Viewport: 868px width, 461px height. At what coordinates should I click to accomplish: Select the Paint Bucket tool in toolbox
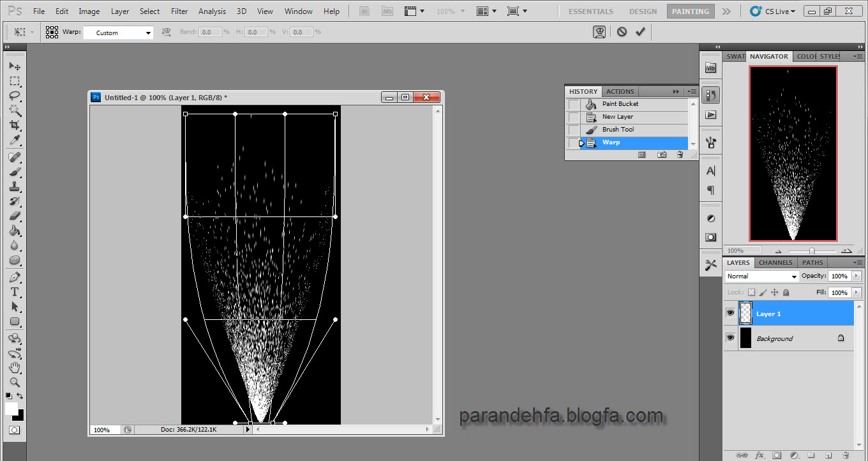click(x=15, y=230)
